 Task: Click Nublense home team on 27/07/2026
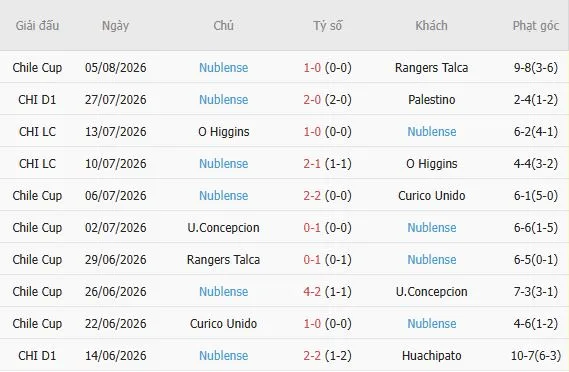pos(224,99)
